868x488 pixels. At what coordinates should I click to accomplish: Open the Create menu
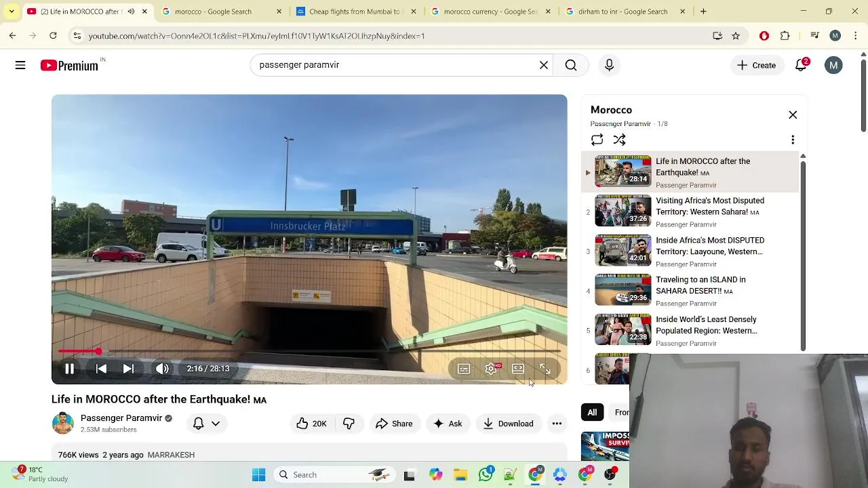pyautogui.click(x=756, y=65)
